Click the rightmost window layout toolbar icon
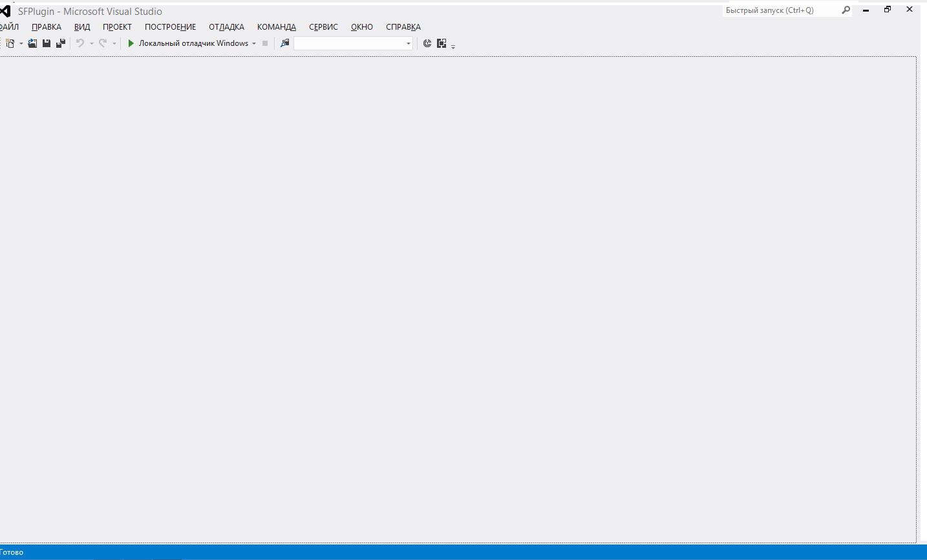 pos(442,43)
